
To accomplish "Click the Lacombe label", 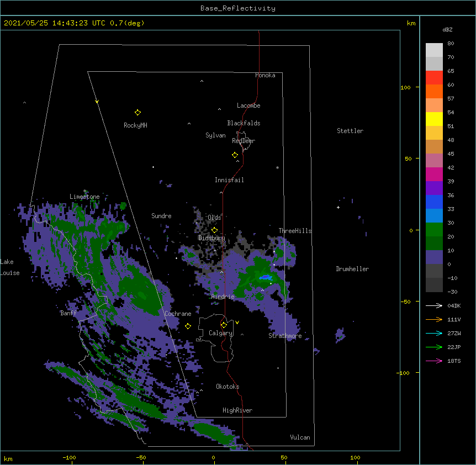I will 248,105.
